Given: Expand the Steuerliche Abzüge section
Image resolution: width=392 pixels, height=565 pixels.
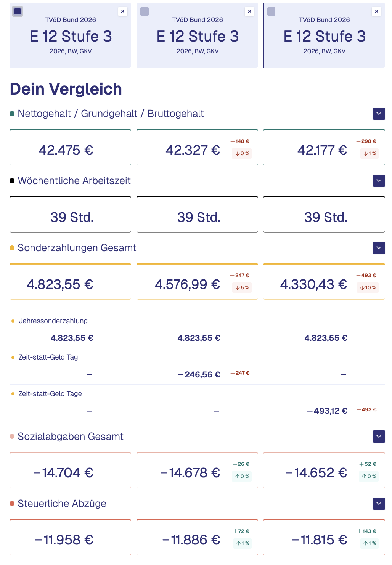Looking at the screenshot, I should 378,503.
